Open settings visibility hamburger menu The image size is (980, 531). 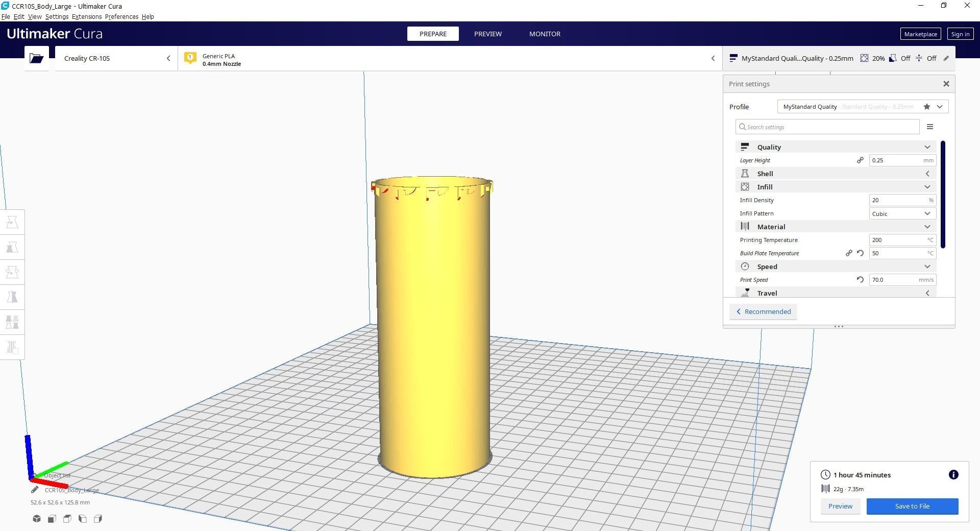tap(929, 127)
